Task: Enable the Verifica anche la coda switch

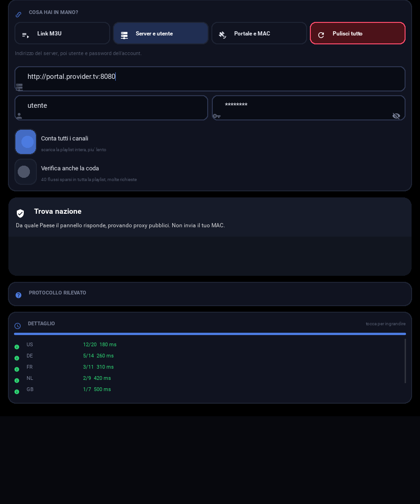Action: (x=26, y=172)
